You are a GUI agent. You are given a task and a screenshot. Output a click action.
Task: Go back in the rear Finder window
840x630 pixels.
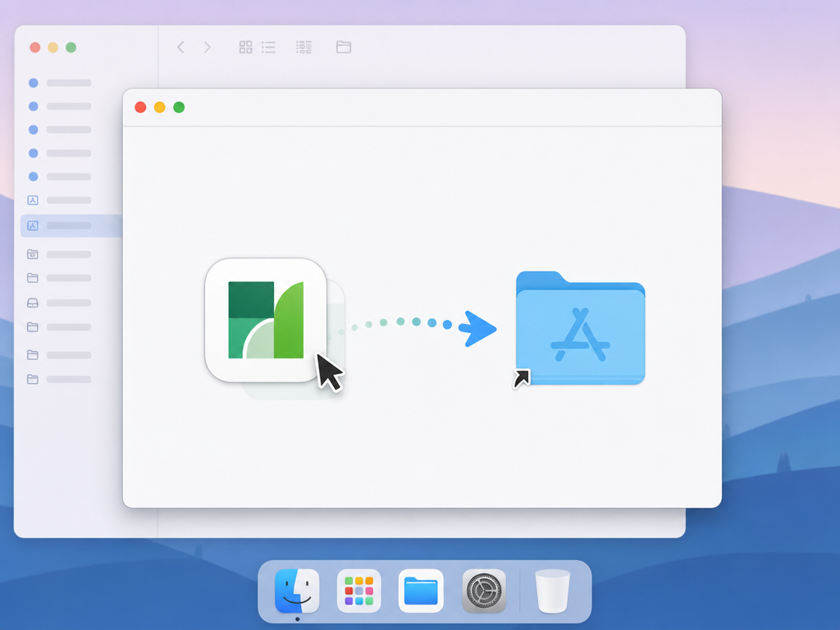pos(181,47)
